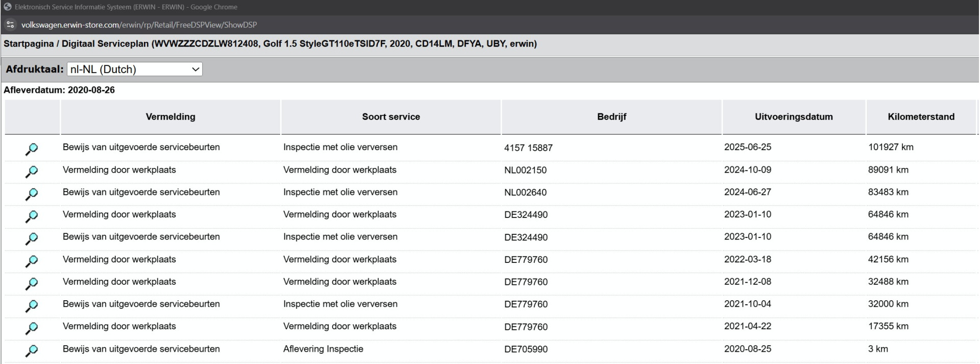This screenshot has width=980, height=364.
Task: Click the Vermelding column header
Action: coord(170,117)
